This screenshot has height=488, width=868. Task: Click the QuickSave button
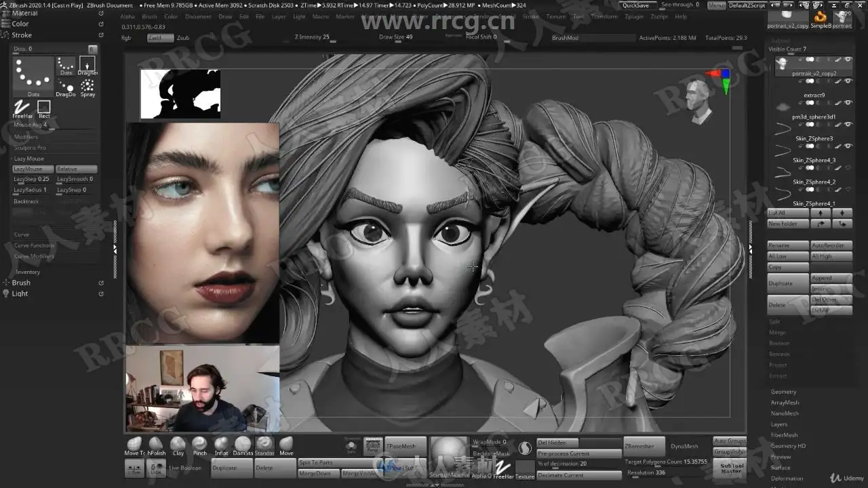[635, 5]
